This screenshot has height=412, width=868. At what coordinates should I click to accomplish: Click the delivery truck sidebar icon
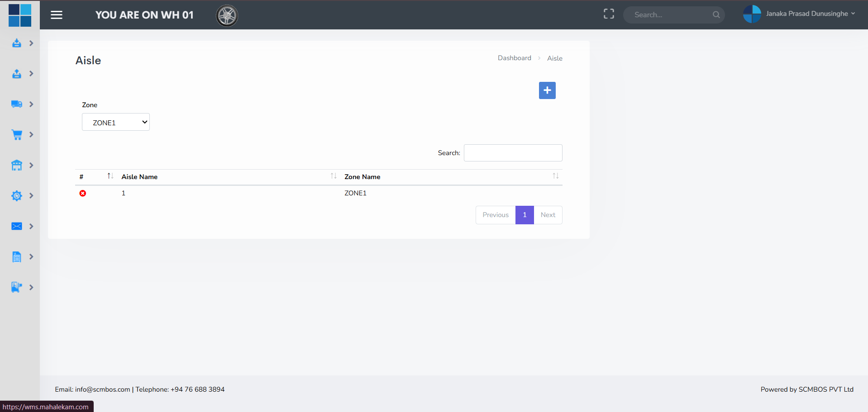17,104
